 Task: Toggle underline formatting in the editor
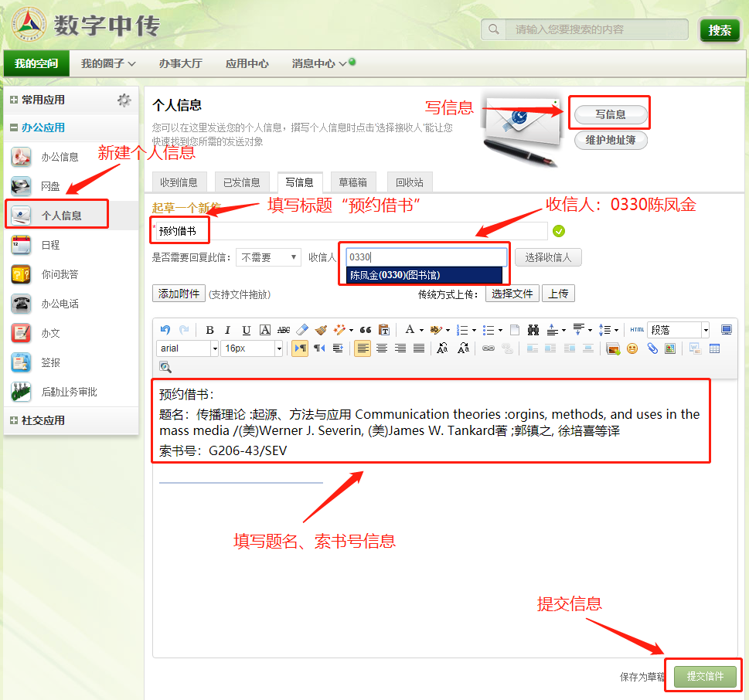pos(247,330)
